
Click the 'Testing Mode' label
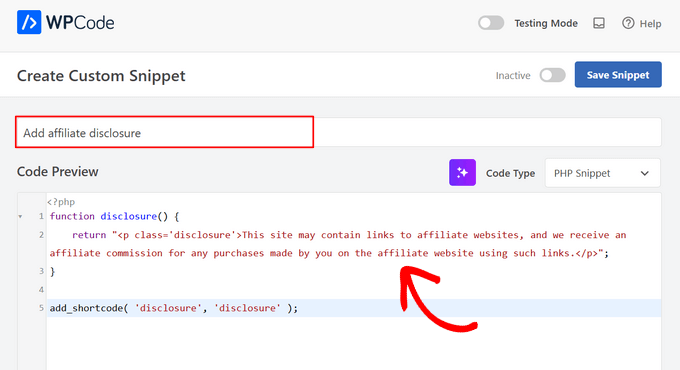pos(546,23)
